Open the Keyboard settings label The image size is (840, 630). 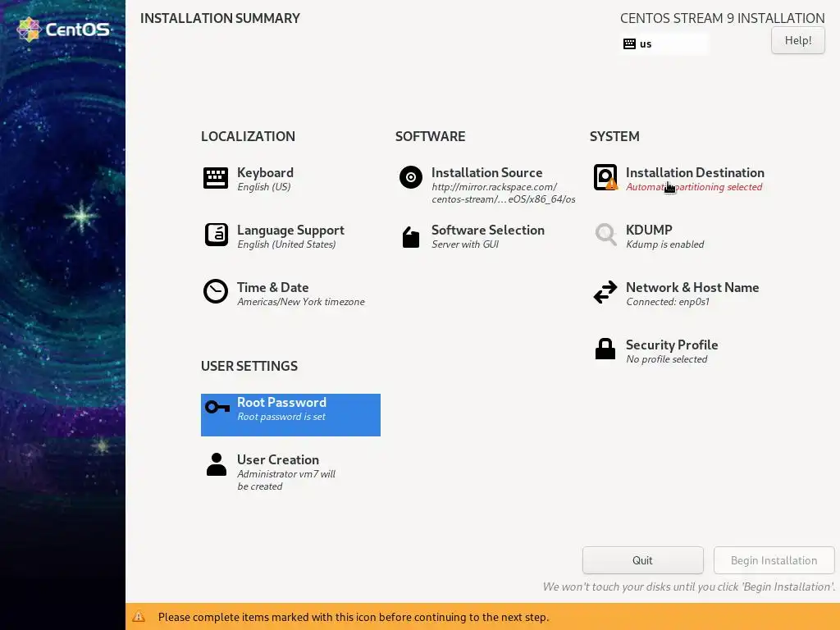point(265,172)
